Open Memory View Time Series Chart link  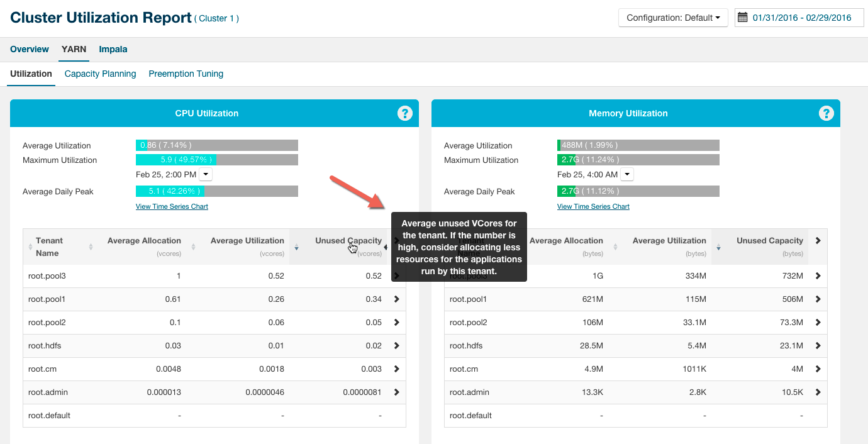(x=593, y=206)
